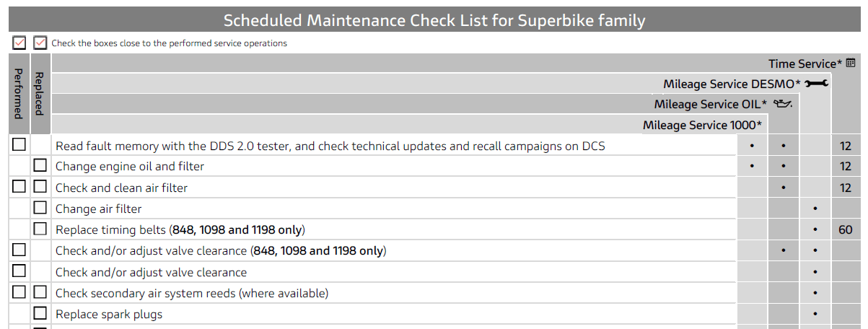868x329 pixels.
Task: Mark Performed for Check and clean air filter
Action: [x=19, y=188]
